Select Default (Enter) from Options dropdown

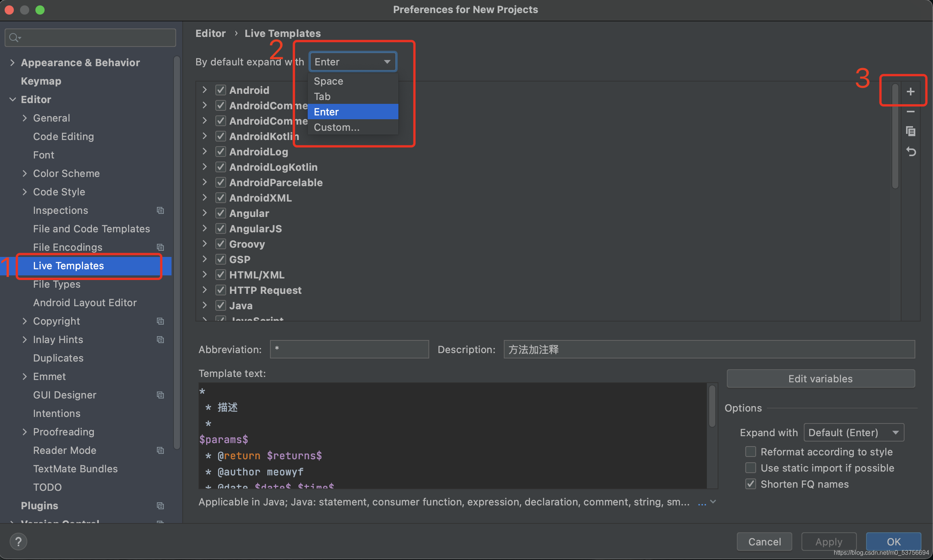tap(854, 431)
